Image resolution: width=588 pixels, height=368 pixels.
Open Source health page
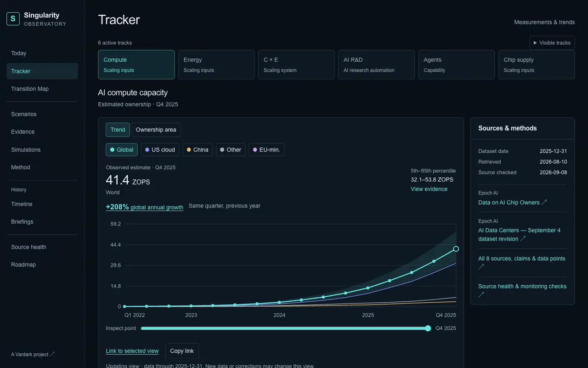click(x=42, y=247)
